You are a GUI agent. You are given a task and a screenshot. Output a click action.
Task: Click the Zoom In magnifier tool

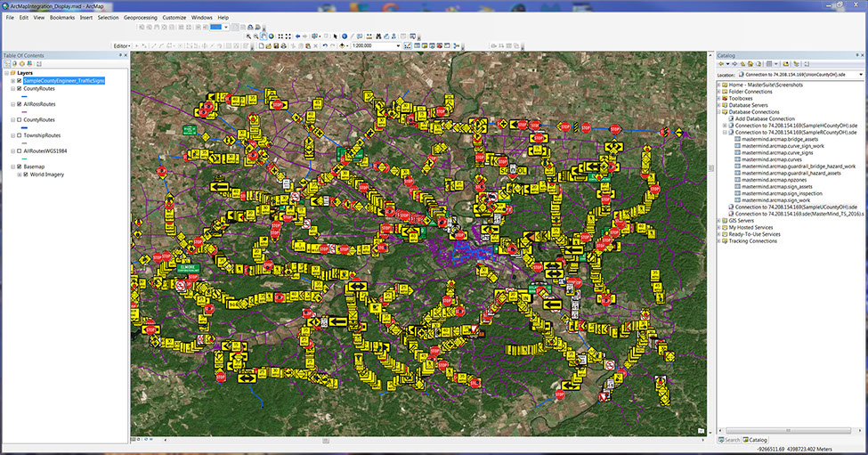[x=249, y=37]
